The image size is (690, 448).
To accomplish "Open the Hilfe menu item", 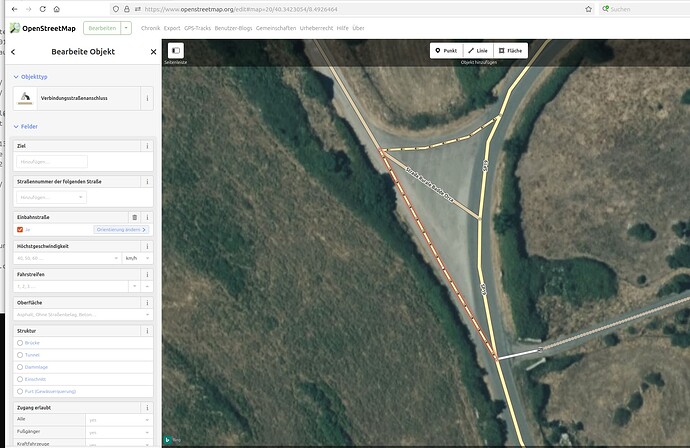I will pos(342,28).
